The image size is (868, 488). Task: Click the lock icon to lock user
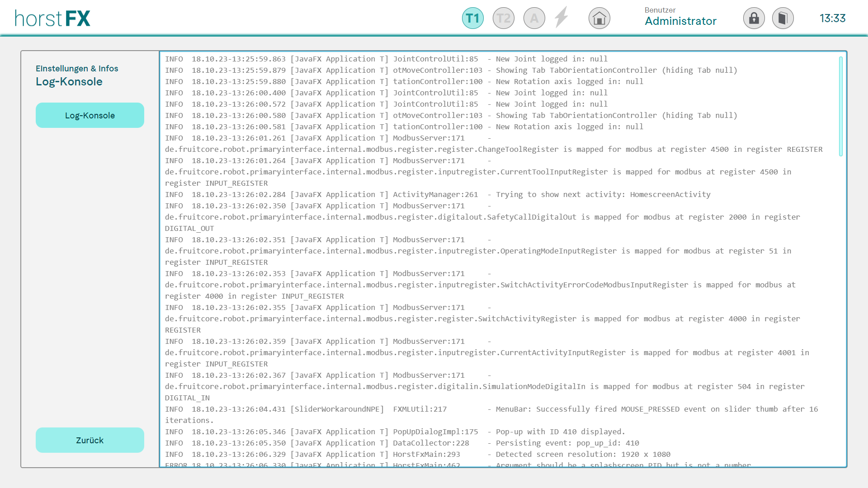point(754,19)
